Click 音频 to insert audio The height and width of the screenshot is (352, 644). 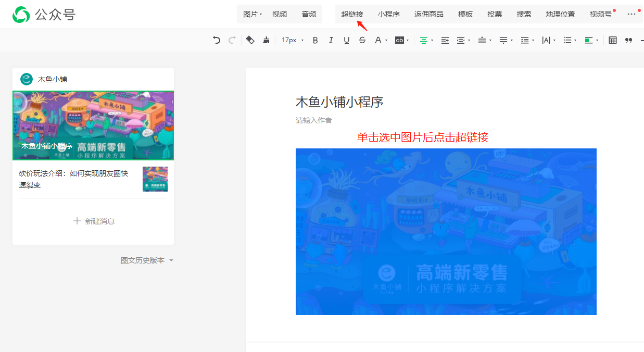click(x=309, y=14)
